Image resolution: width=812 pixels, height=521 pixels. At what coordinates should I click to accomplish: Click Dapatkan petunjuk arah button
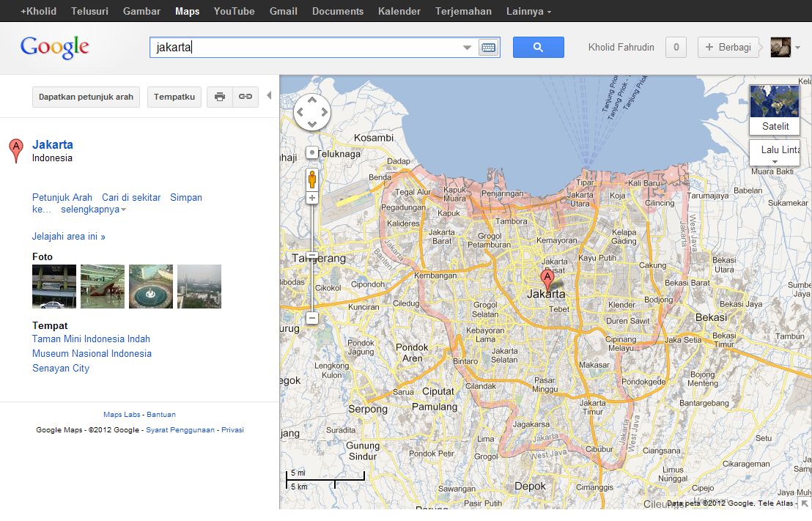click(x=86, y=96)
